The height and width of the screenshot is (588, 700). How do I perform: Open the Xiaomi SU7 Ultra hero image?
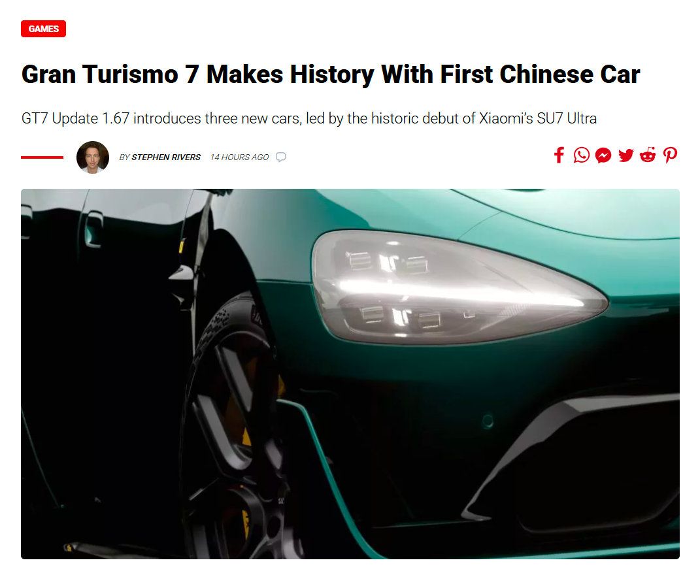click(x=350, y=374)
